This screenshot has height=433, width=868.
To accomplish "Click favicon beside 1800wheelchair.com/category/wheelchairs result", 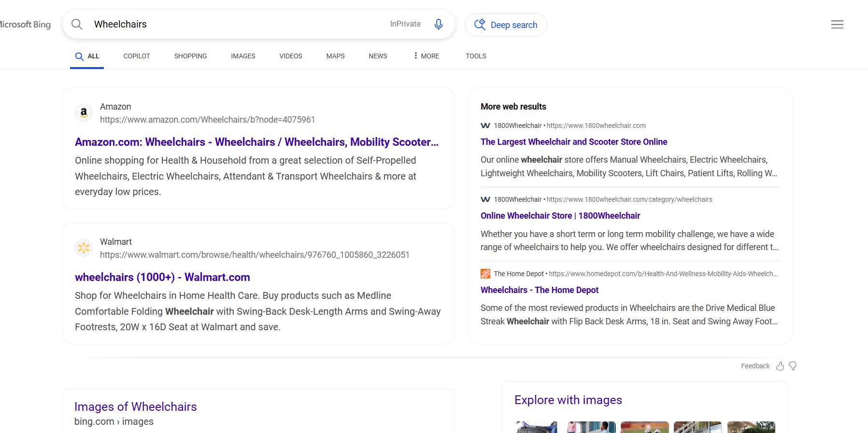I will (x=485, y=199).
